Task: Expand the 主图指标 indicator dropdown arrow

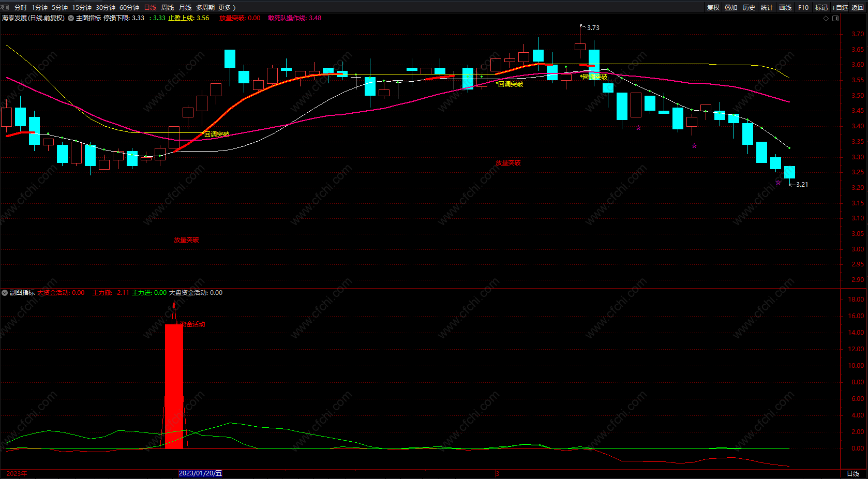Action: point(71,18)
